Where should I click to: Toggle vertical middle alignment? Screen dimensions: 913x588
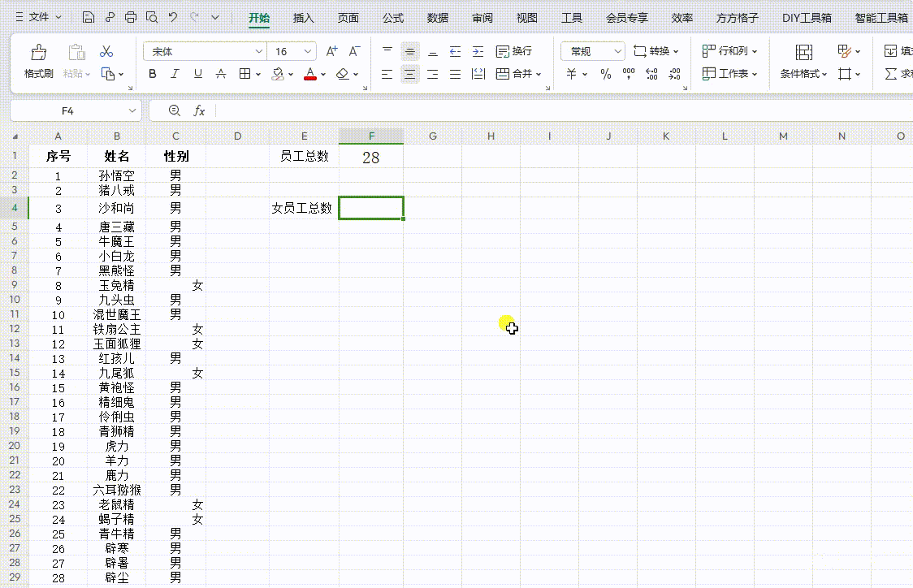410,51
